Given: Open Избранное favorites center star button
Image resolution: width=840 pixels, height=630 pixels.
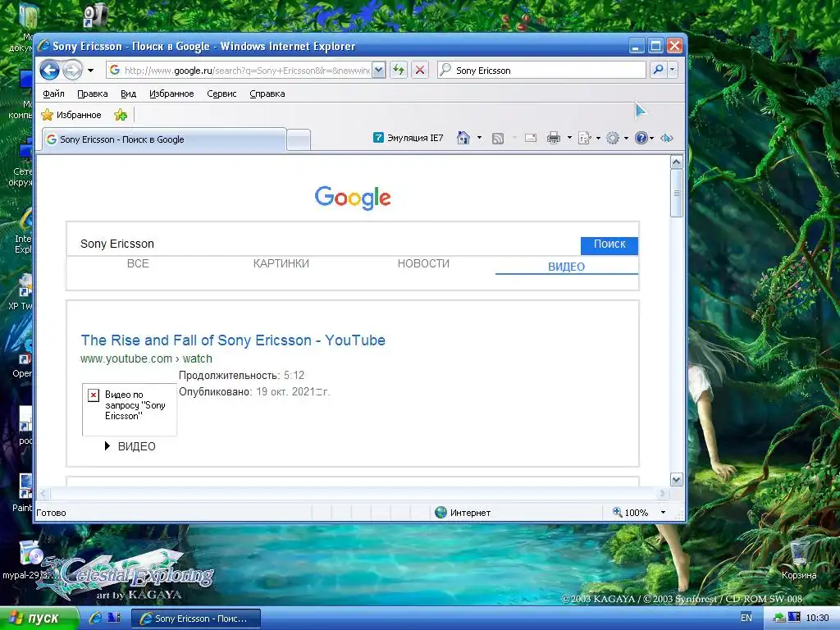Looking at the screenshot, I should click(x=71, y=115).
